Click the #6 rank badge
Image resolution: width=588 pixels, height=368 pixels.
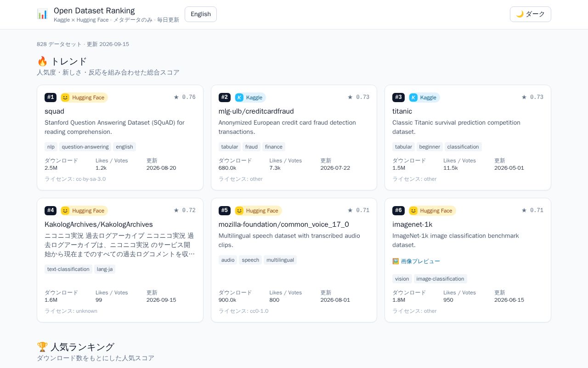tap(398, 211)
